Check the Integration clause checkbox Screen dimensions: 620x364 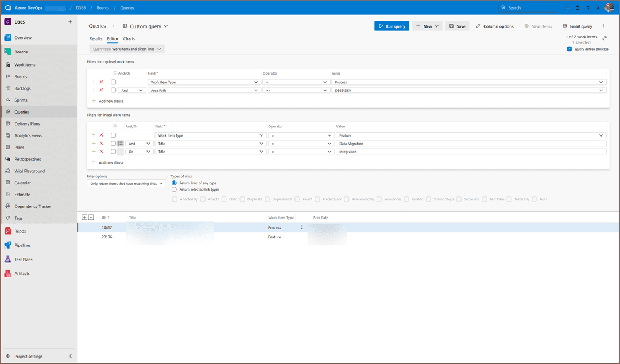[x=114, y=152]
